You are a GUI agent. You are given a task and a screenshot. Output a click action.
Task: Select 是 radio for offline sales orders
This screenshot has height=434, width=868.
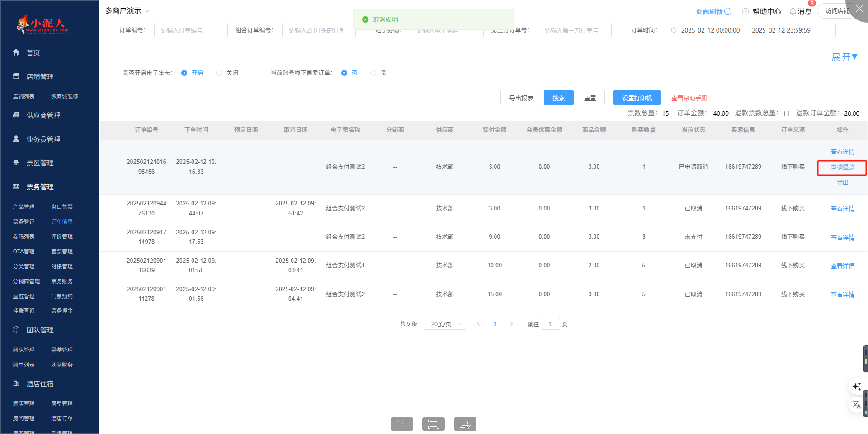(x=373, y=73)
